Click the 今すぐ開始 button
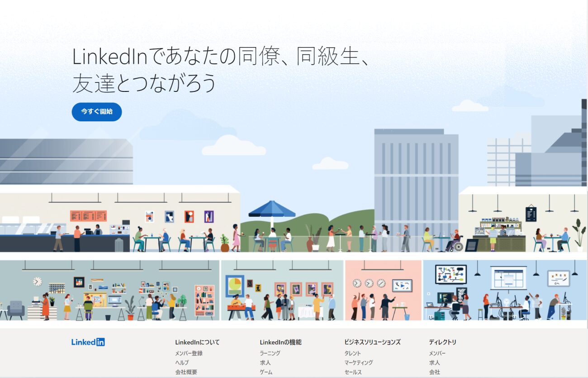Screen dimensions: 588x378 (x=97, y=112)
